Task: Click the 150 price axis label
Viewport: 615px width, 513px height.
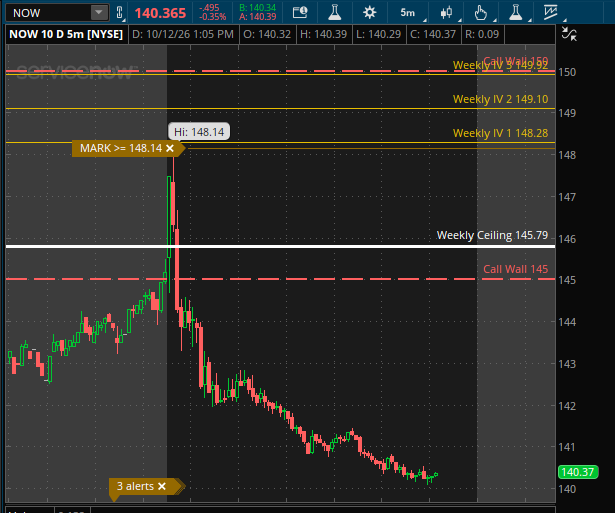Action: (567, 72)
